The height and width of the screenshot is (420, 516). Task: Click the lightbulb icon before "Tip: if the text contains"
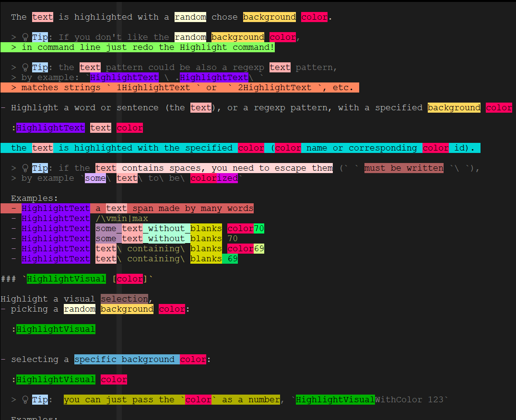25,168
